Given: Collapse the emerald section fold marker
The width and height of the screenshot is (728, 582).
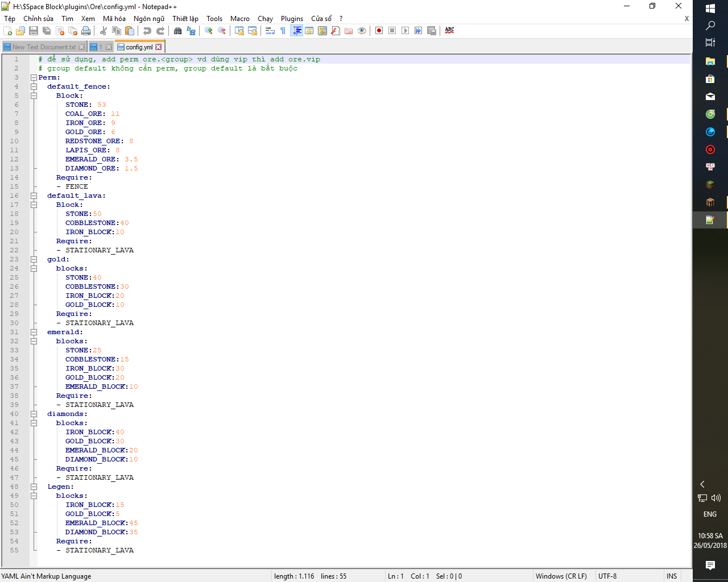Looking at the screenshot, I should (x=34, y=332).
